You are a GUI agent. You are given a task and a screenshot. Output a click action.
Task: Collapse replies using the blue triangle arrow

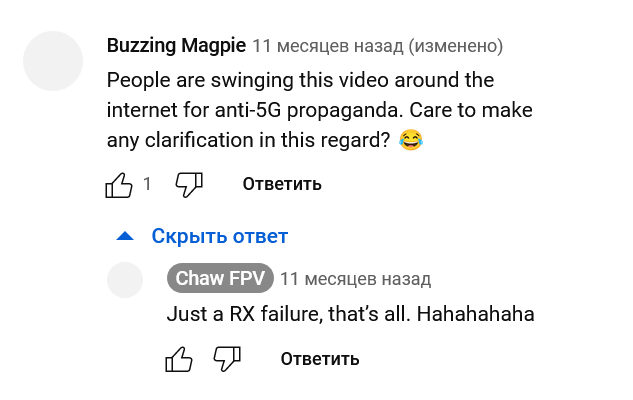125,236
